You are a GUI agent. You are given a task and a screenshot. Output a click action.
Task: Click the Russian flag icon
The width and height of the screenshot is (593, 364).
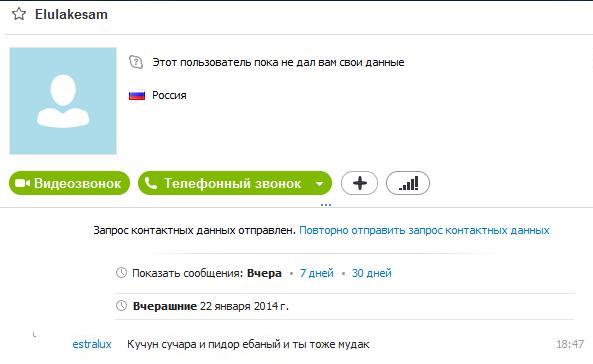click(137, 95)
